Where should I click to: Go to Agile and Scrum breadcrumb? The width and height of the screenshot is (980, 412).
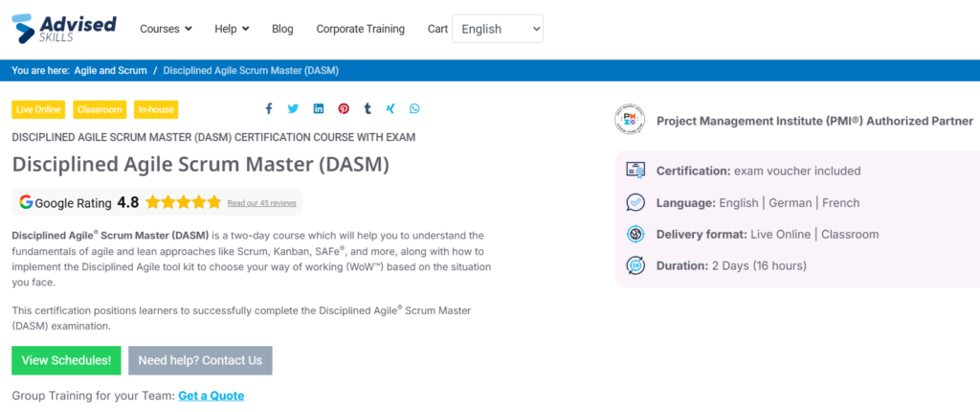coord(111,71)
